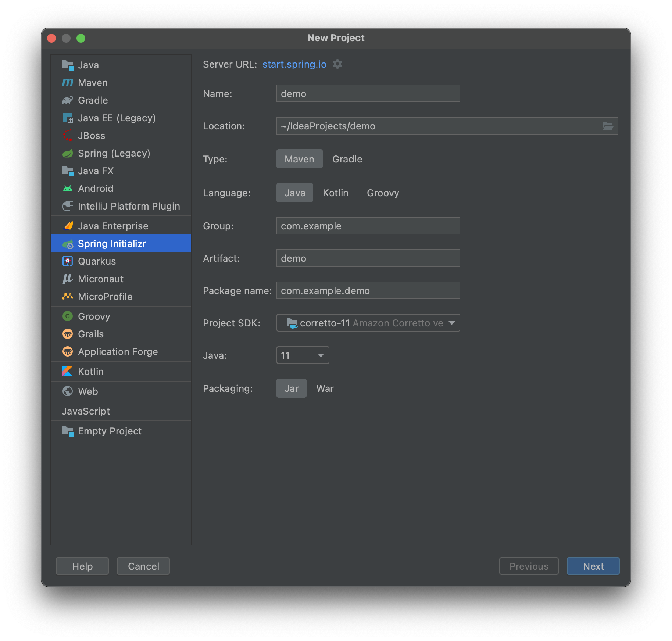Viewport: 672px width, 641px height.
Task: Click the Application Forge icon
Action: point(68,352)
